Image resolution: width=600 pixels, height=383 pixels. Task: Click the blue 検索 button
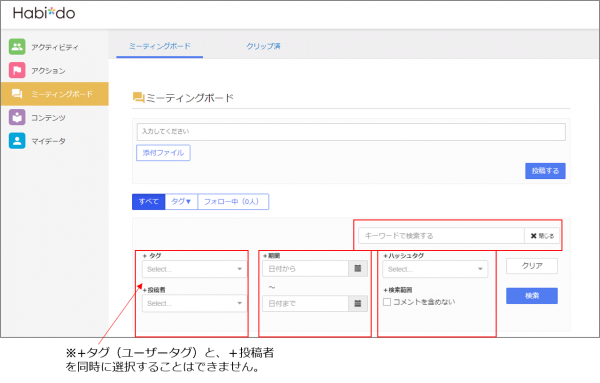pyautogui.click(x=532, y=296)
